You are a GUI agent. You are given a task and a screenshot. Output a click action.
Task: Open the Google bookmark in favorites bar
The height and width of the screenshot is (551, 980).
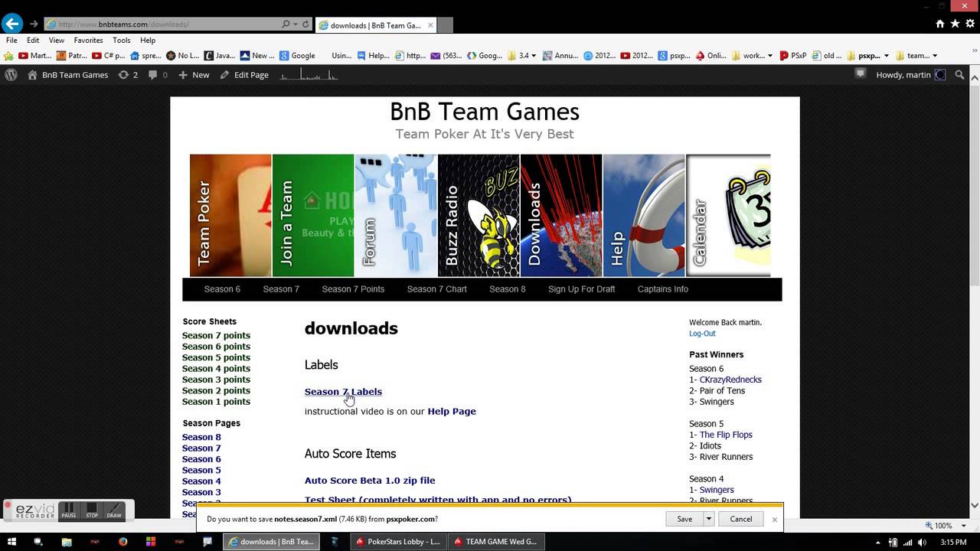tap(297, 55)
